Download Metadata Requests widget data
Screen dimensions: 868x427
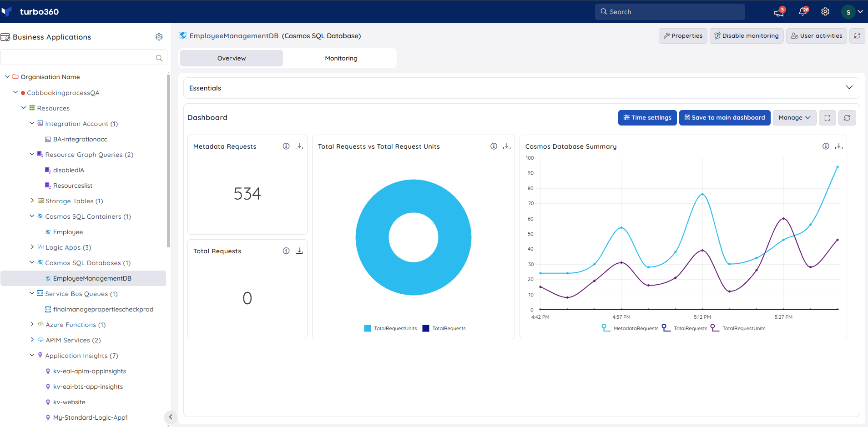point(299,146)
